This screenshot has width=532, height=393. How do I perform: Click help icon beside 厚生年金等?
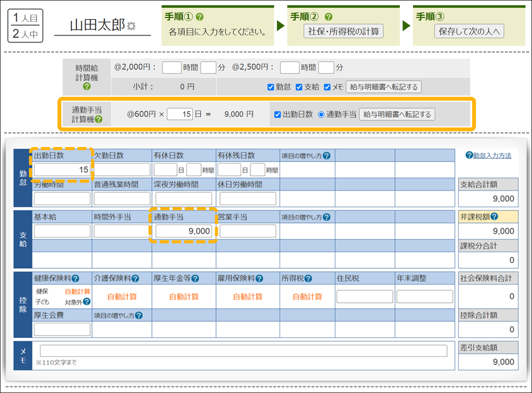(195, 279)
